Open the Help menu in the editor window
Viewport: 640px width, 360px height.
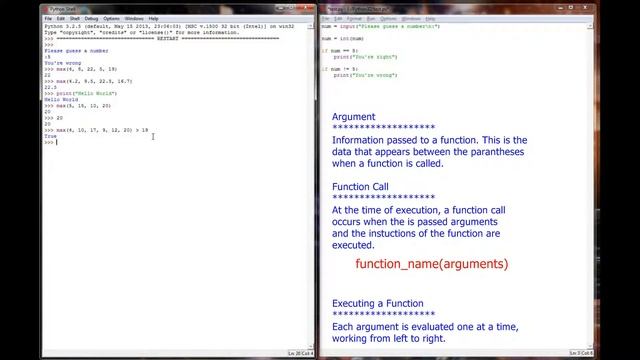[x=430, y=19]
